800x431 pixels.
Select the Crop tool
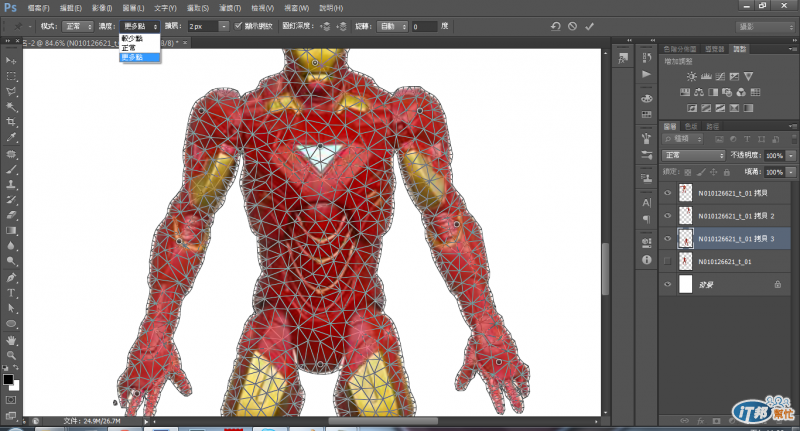(x=11, y=122)
